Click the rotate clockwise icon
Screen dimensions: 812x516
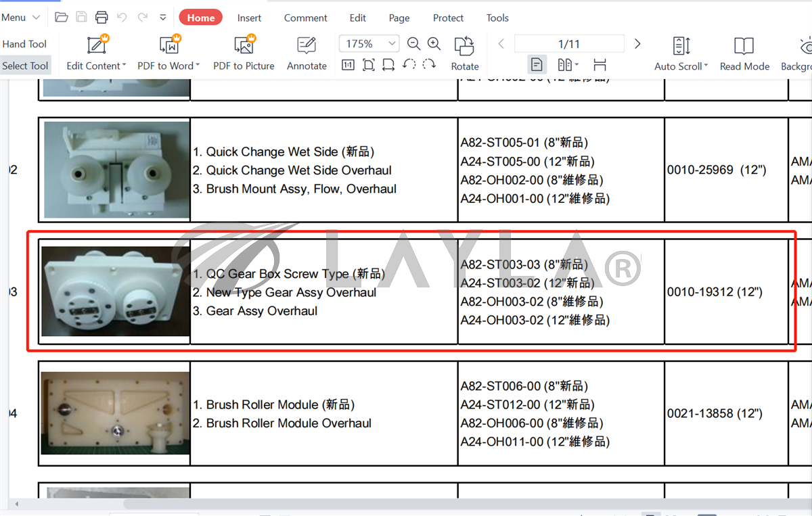[x=429, y=65]
